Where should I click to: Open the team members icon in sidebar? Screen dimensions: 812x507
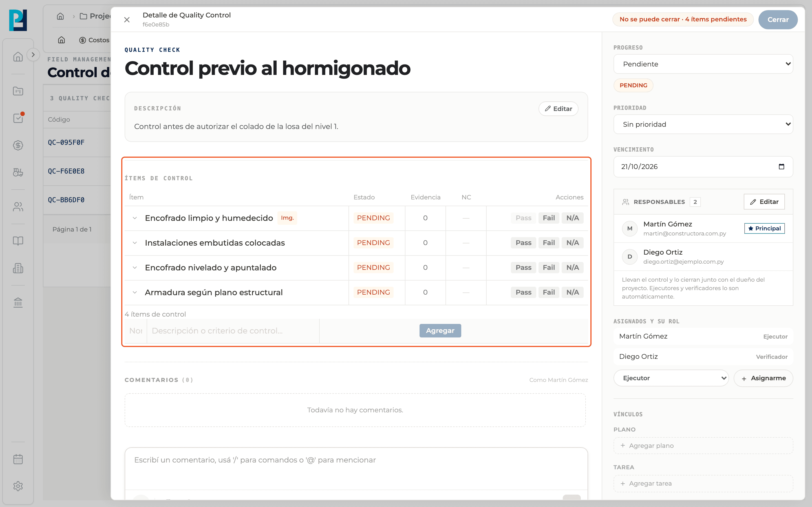click(18, 206)
